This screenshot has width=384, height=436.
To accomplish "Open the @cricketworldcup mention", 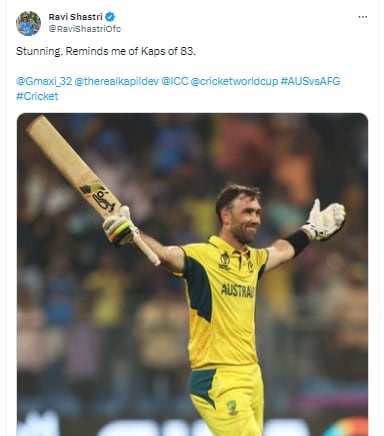I will (234, 81).
